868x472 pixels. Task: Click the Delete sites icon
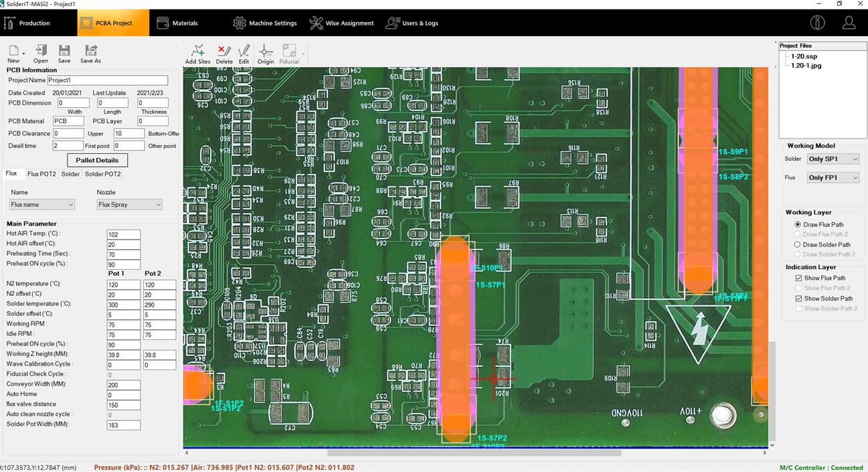click(x=224, y=52)
